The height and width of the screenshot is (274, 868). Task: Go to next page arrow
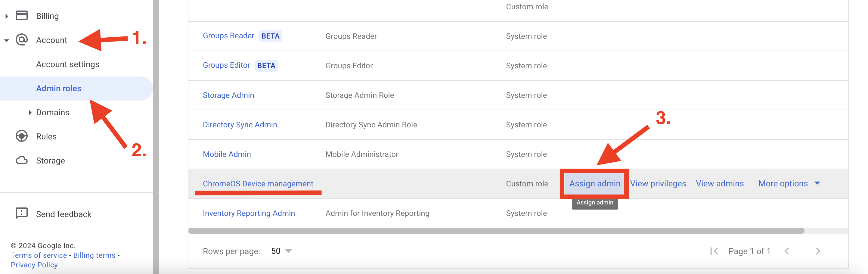point(818,251)
